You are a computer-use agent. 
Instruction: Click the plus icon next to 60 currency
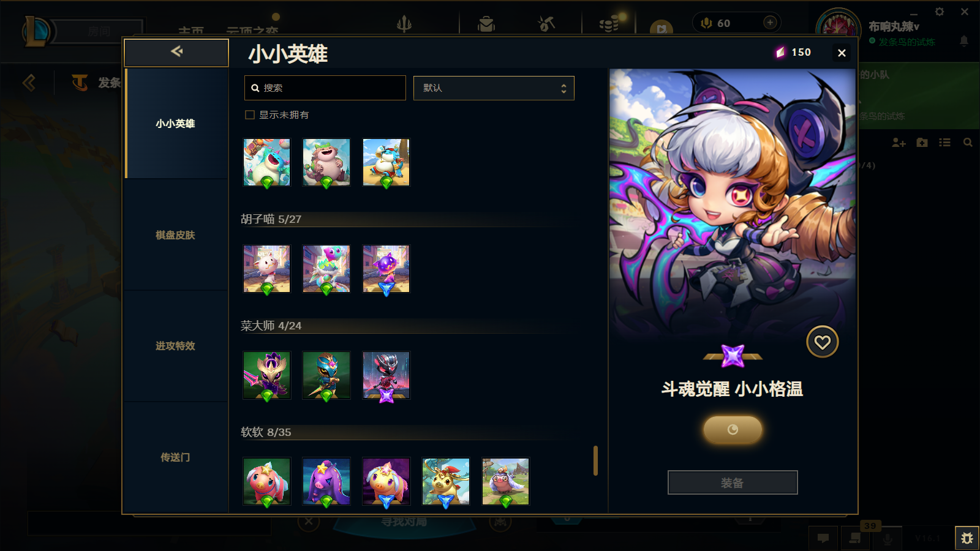pos(770,23)
